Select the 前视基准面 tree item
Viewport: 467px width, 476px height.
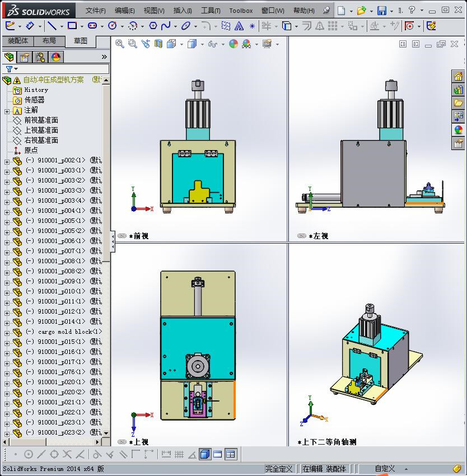41,120
